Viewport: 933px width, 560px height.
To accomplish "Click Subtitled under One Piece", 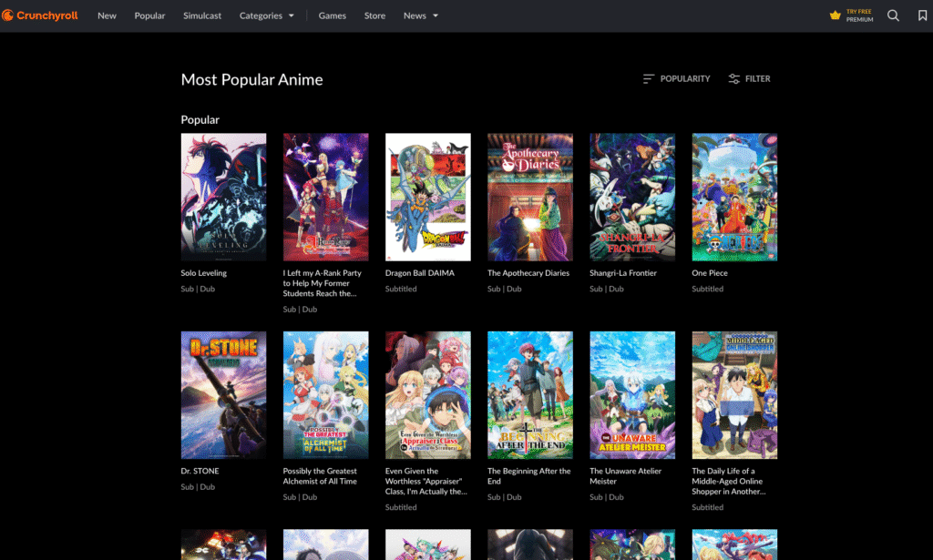I will [707, 289].
